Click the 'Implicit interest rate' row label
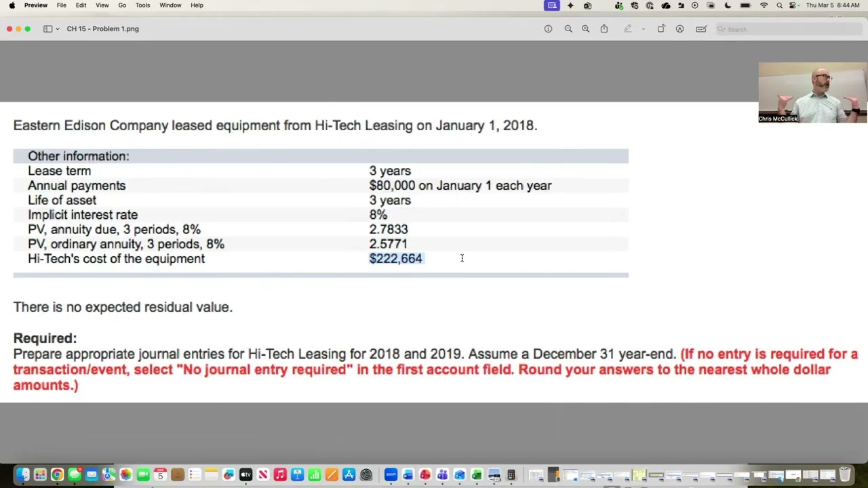 (x=83, y=215)
